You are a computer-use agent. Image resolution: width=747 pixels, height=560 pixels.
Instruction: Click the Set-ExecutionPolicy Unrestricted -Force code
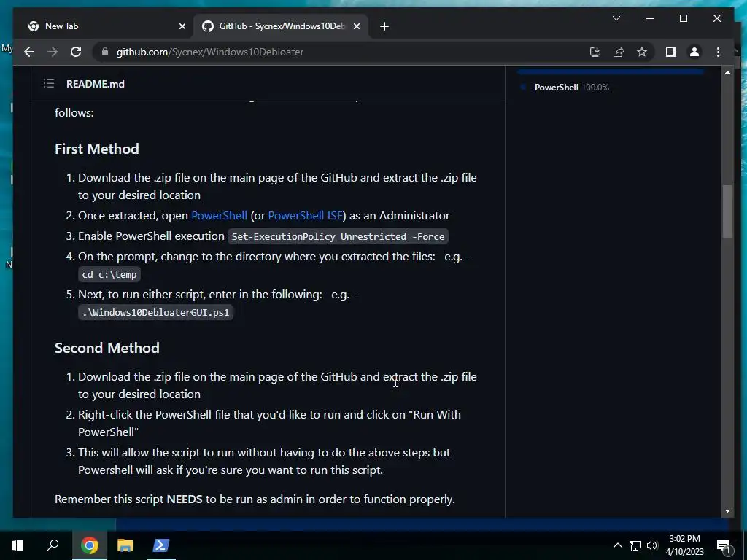pyautogui.click(x=338, y=237)
